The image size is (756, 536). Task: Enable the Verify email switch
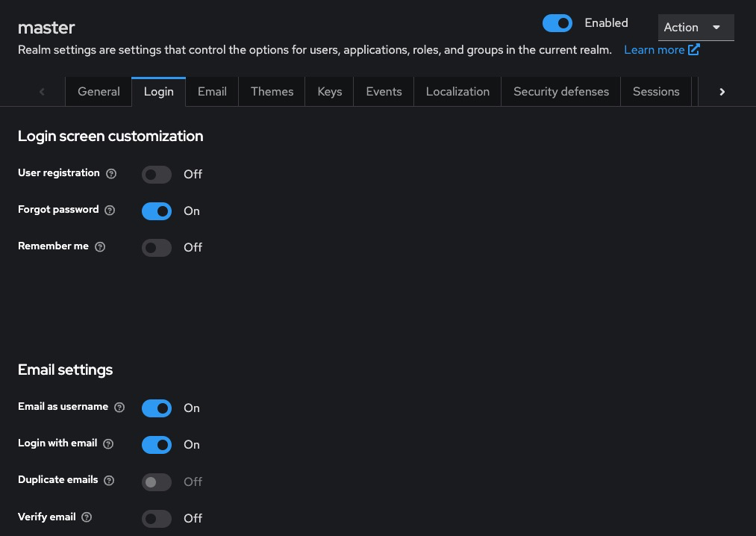pyautogui.click(x=157, y=519)
